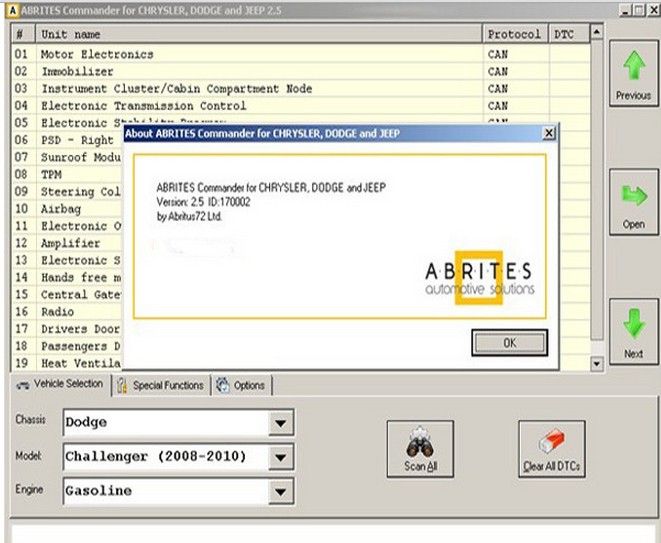Viewport: 661px width, 543px height.
Task: Expand the Chassis dropdown arrow
Action: pyautogui.click(x=281, y=423)
